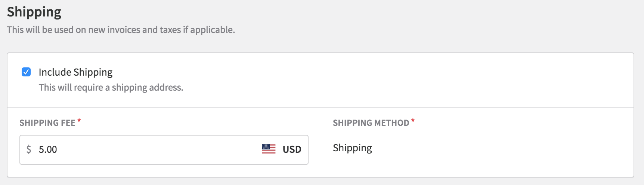Click the invoices and taxes description text
Viewport: 644px width, 185px height.
(121, 30)
